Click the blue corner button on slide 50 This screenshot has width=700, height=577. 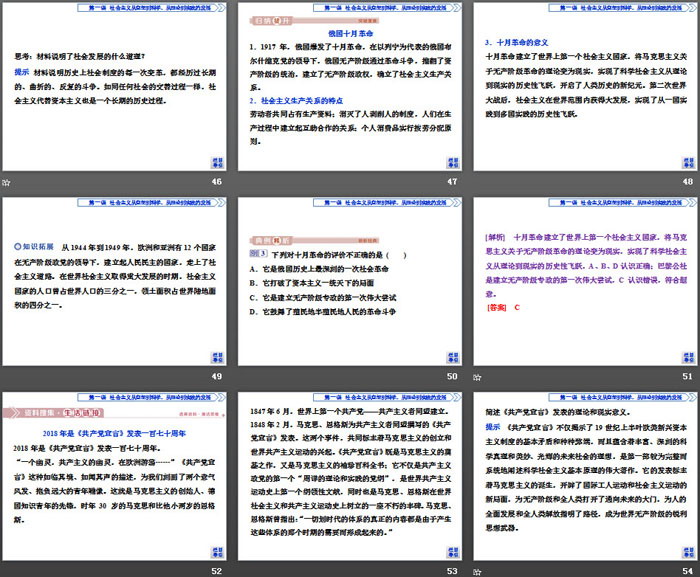click(x=451, y=356)
